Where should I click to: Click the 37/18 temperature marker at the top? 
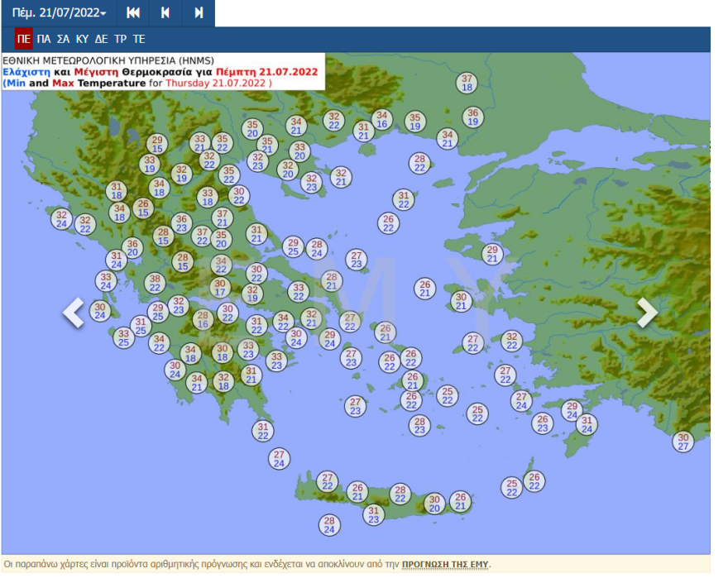(x=467, y=83)
